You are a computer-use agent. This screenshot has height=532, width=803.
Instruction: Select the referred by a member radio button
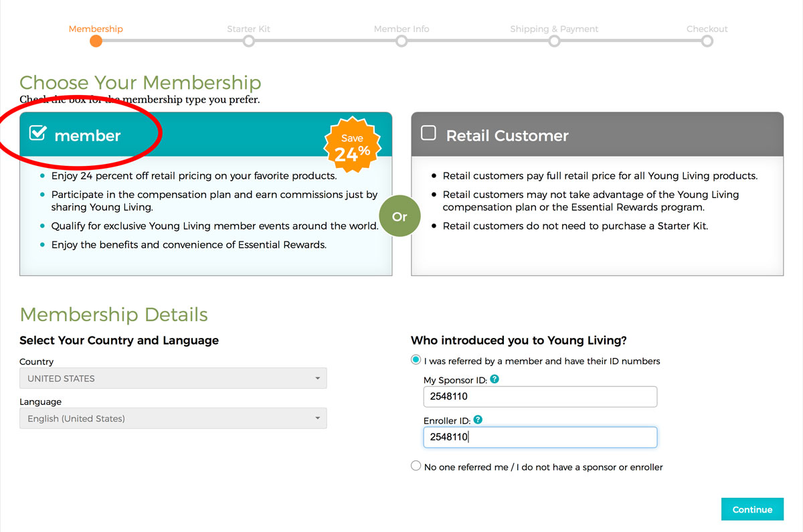click(x=416, y=360)
